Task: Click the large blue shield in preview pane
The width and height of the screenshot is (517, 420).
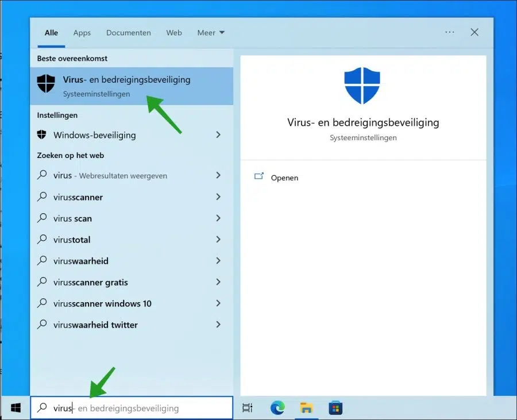Action: [x=362, y=86]
